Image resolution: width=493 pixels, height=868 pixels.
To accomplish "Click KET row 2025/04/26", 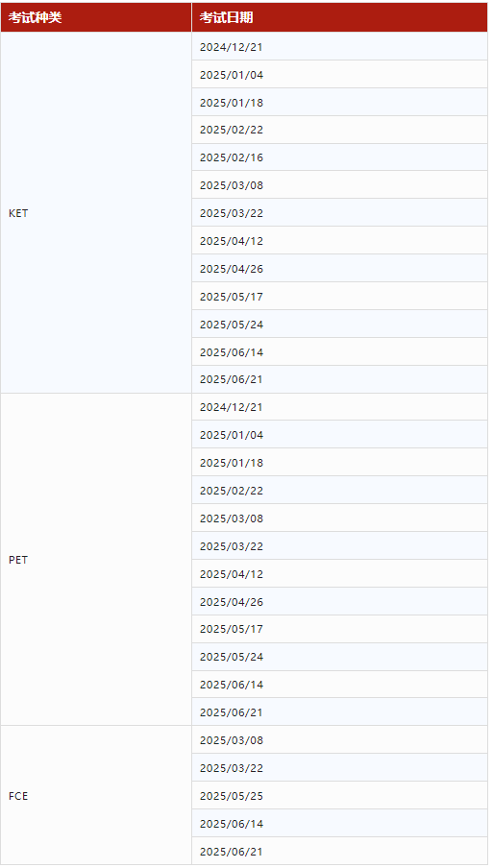I will pos(339,269).
